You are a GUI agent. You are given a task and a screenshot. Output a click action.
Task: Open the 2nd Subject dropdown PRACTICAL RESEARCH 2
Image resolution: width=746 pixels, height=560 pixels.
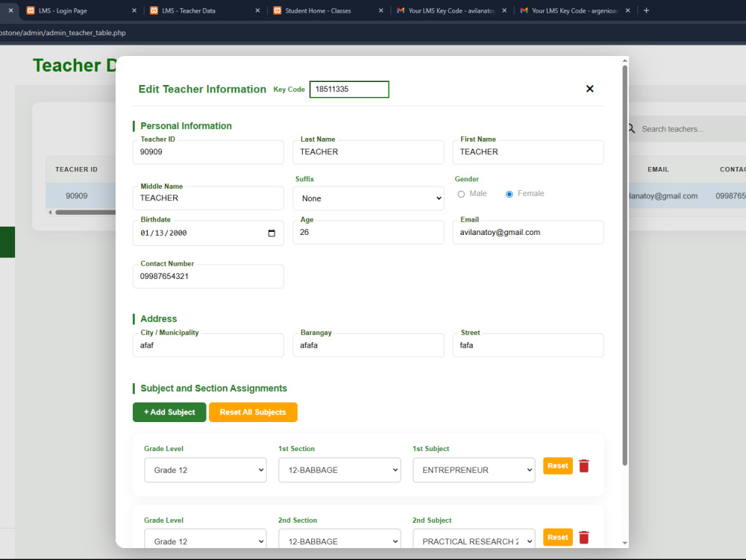tap(474, 539)
